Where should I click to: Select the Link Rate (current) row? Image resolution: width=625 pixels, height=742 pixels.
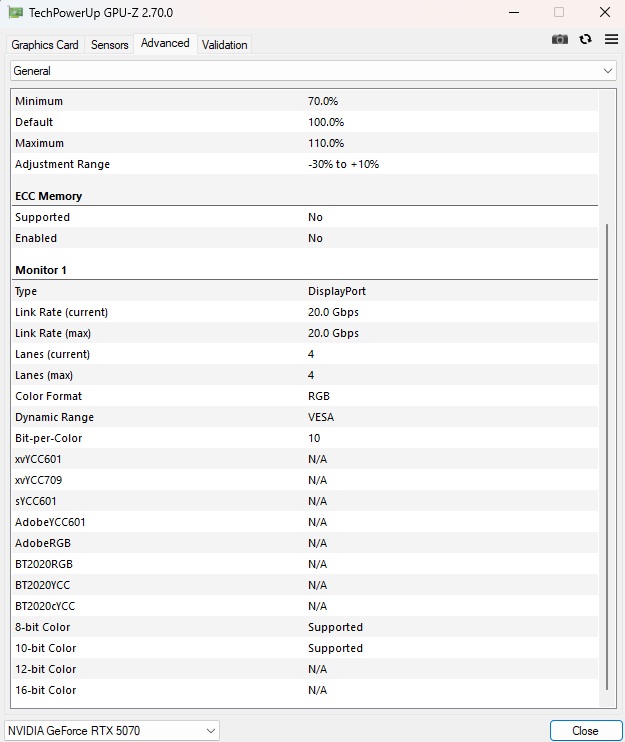305,312
